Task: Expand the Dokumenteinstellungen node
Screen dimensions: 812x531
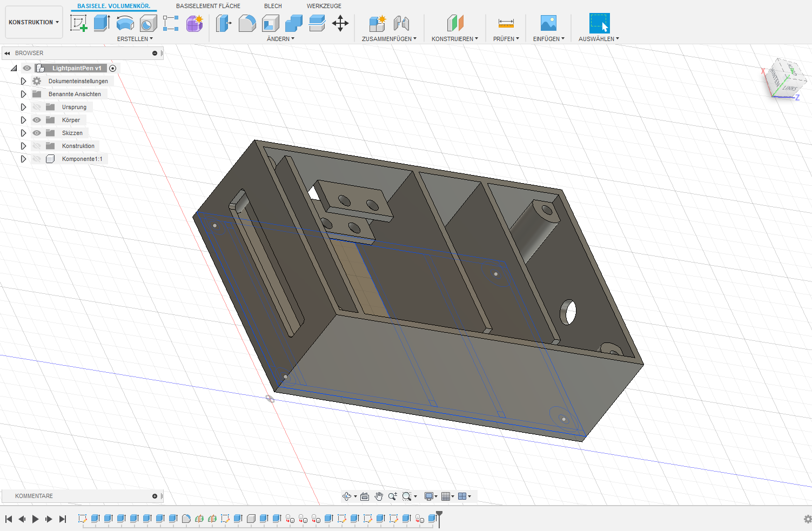Action: [x=23, y=81]
